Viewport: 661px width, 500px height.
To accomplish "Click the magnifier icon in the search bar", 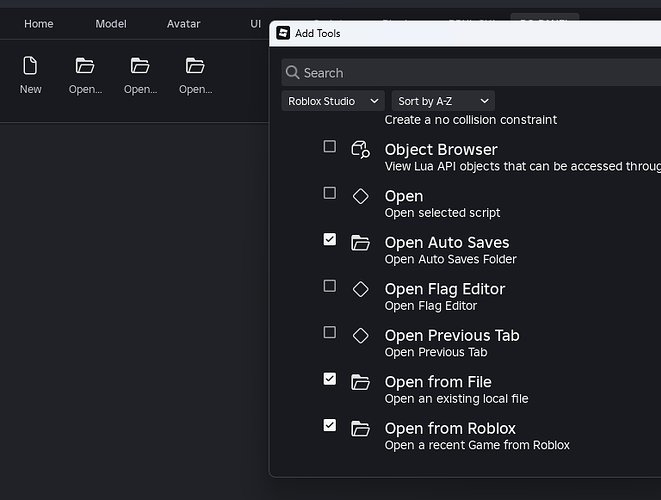I will [292, 73].
